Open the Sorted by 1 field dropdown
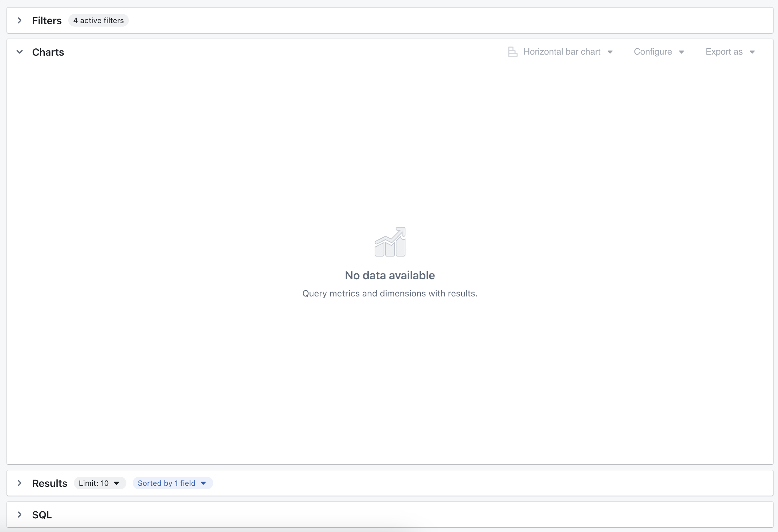 172,483
